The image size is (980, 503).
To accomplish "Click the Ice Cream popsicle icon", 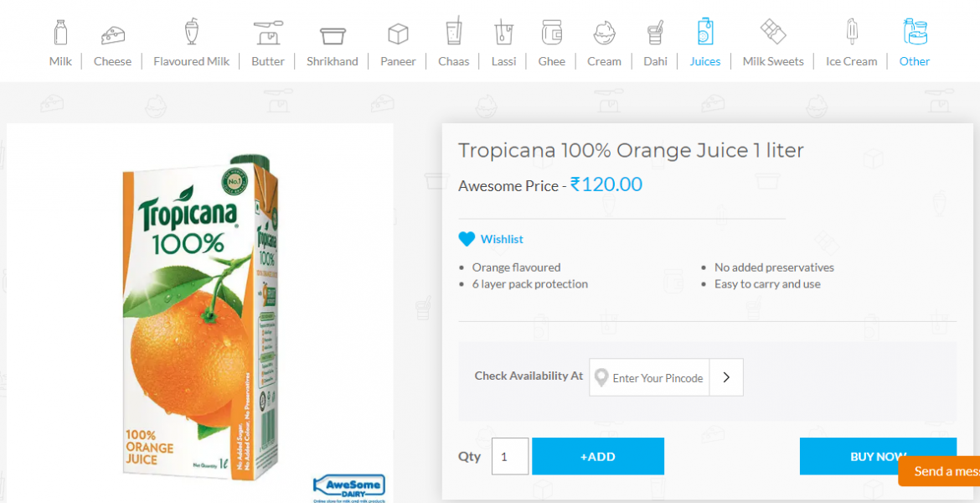I will (852, 34).
